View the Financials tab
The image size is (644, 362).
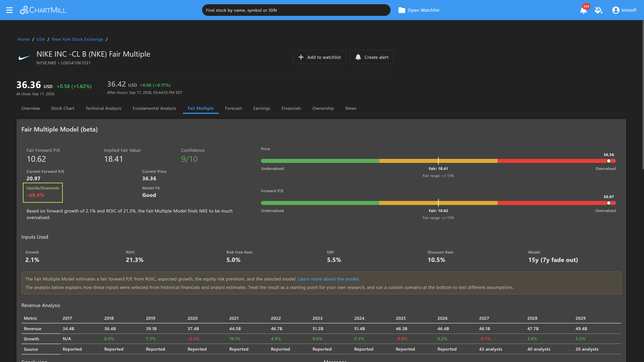(291, 108)
